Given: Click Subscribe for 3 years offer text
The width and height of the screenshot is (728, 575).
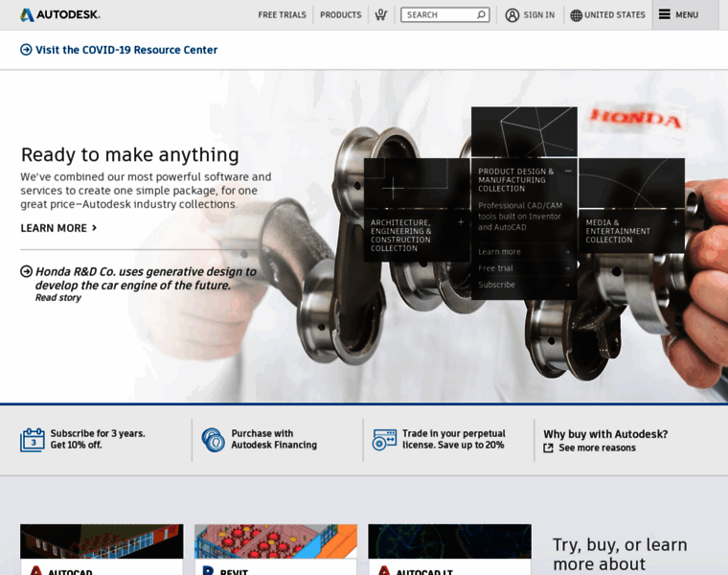Looking at the screenshot, I should click(98, 439).
